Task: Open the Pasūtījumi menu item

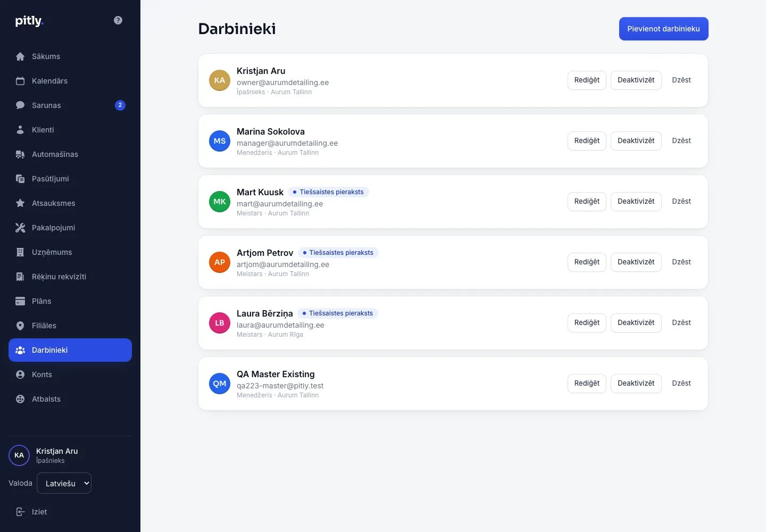Action: coord(70,179)
